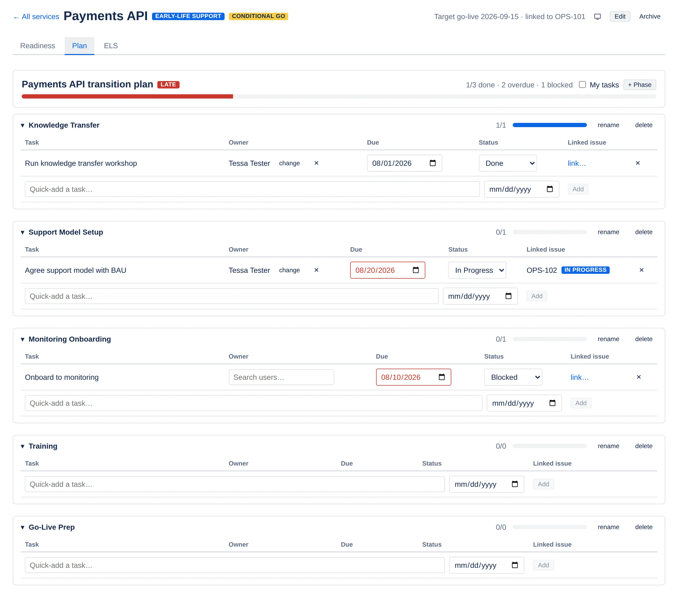Focus Quick-add a task in Go-Live Prep
The image size is (678, 616).
tap(234, 565)
